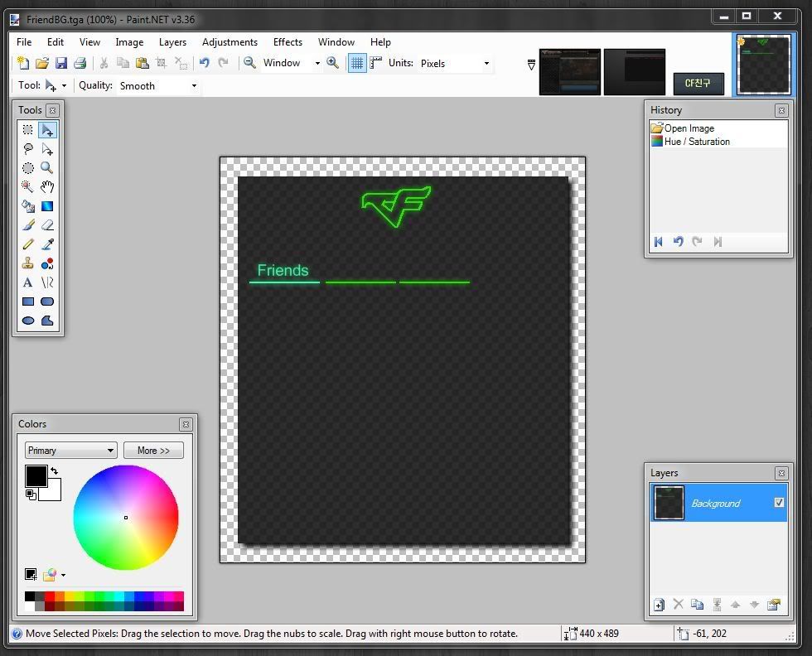Viewport: 812px width, 656px height.
Task: Expand the Quality dropdown showing Smooth
Action: pos(158,85)
